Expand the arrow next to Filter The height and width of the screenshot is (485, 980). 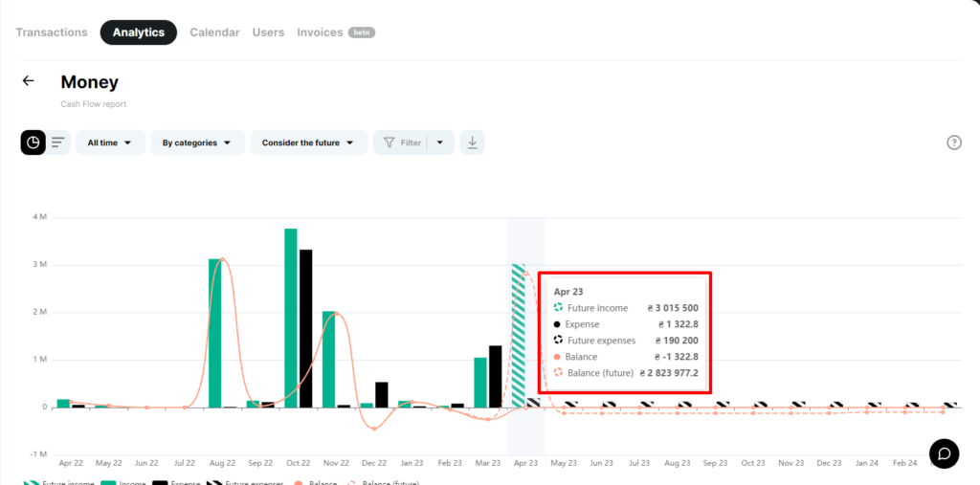(x=440, y=143)
